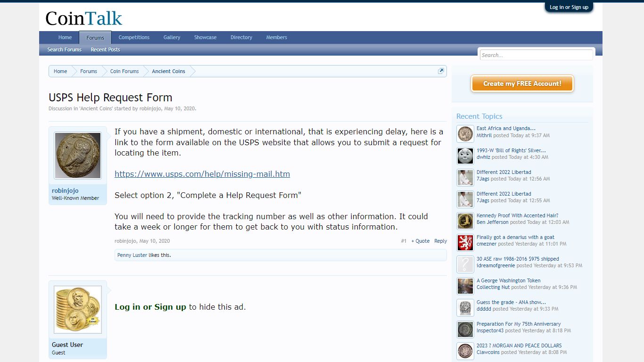Open East Africa and Uganda topic
644x362 pixels.
(x=506, y=128)
